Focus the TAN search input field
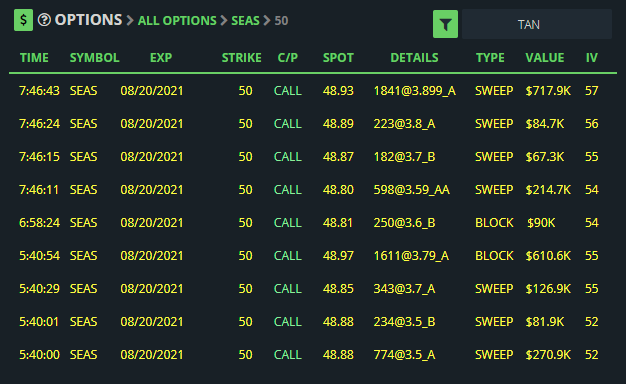The image size is (626, 384). 537,24
